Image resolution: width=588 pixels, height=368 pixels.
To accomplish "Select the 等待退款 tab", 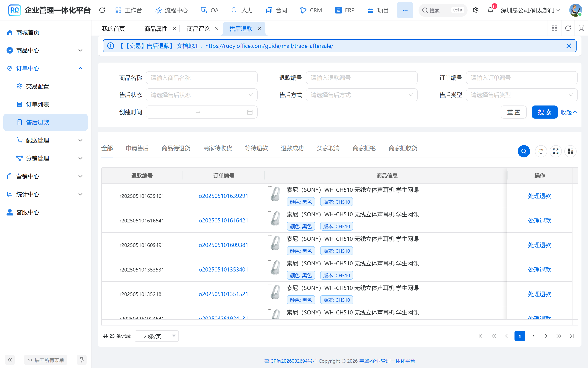I will 256,148.
